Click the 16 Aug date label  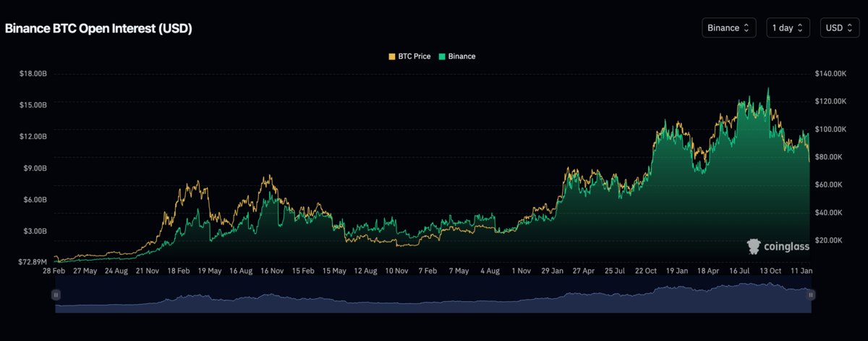pos(241,271)
